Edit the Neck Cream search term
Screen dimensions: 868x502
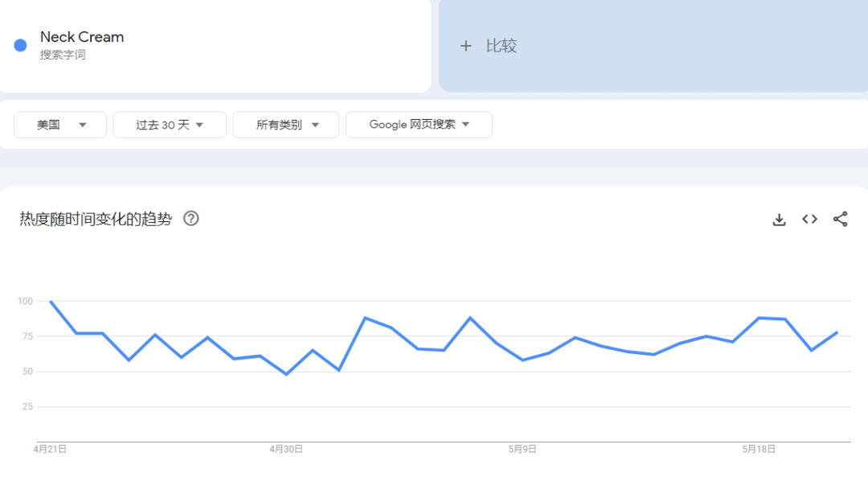coord(82,37)
